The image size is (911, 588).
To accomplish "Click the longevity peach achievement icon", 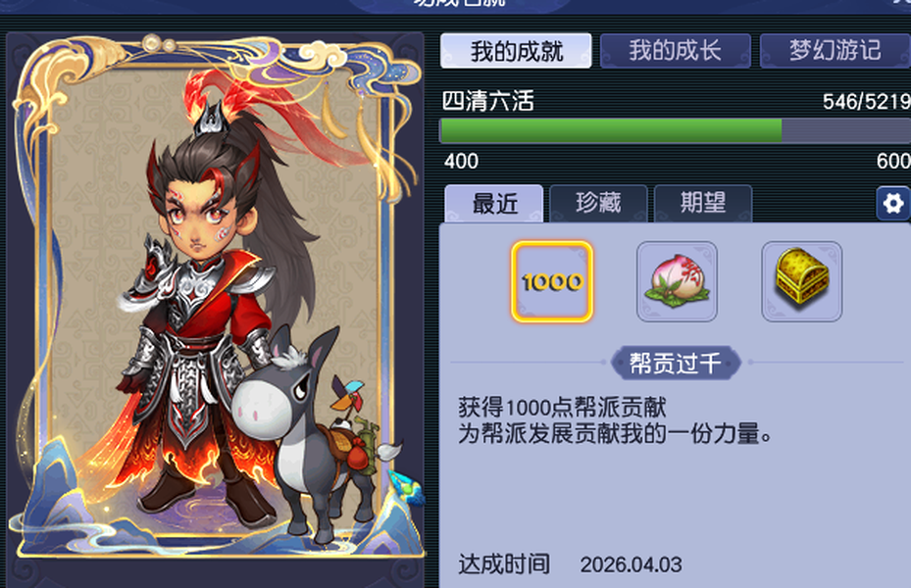I will click(x=677, y=281).
